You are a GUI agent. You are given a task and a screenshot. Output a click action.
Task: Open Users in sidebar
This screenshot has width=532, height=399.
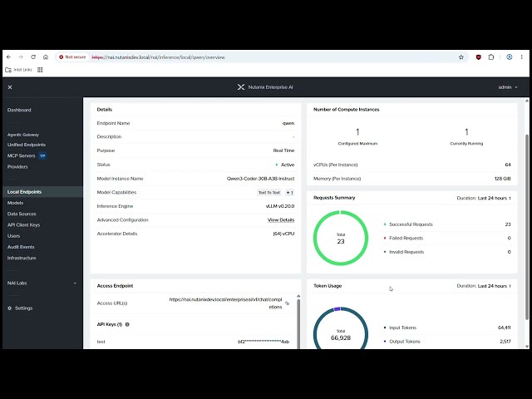point(13,236)
